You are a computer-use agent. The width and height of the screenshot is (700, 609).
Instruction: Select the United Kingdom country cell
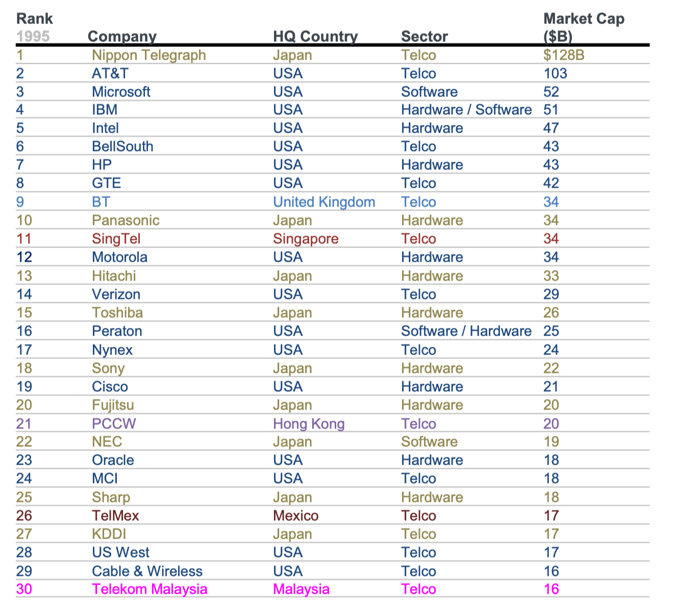pos(324,202)
